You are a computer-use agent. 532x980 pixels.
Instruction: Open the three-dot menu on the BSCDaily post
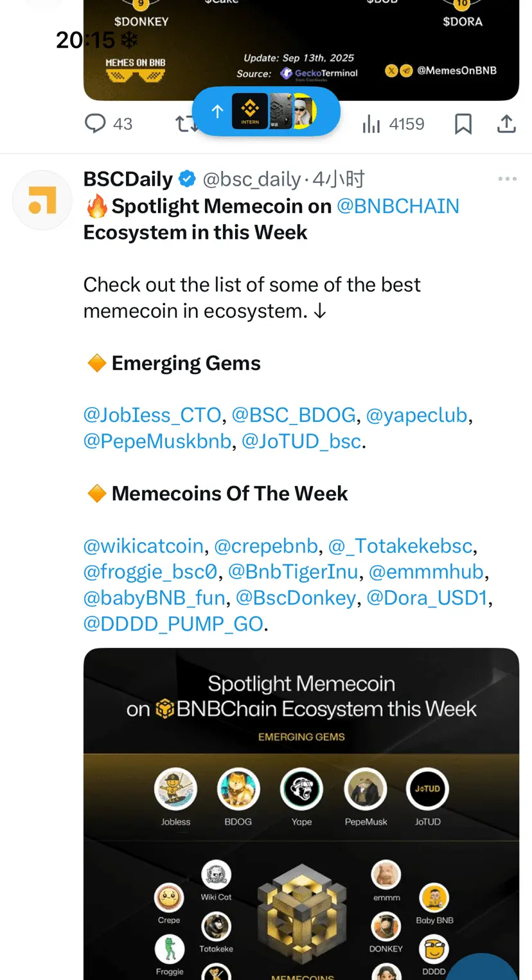(x=507, y=179)
